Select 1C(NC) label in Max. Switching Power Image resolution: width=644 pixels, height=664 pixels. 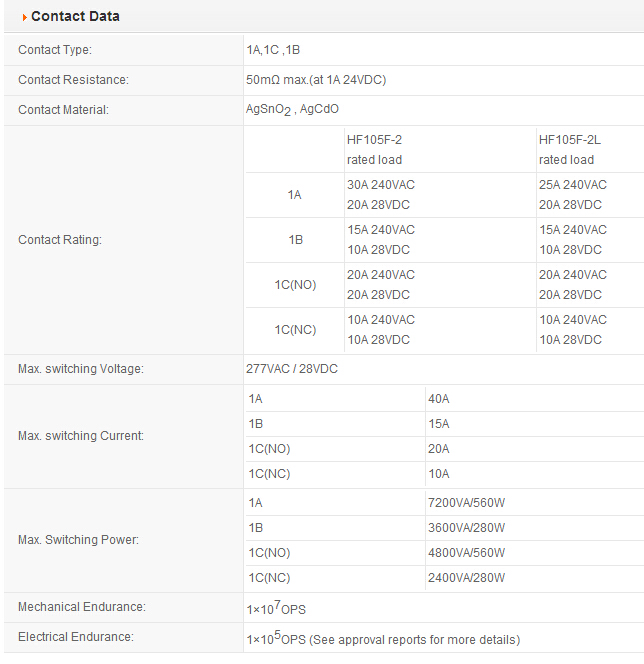pyautogui.click(x=269, y=578)
